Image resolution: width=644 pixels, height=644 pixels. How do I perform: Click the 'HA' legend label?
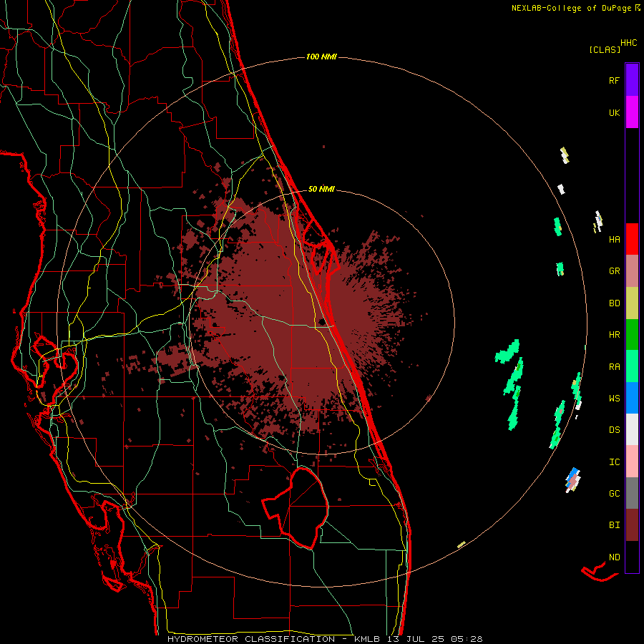point(614,240)
